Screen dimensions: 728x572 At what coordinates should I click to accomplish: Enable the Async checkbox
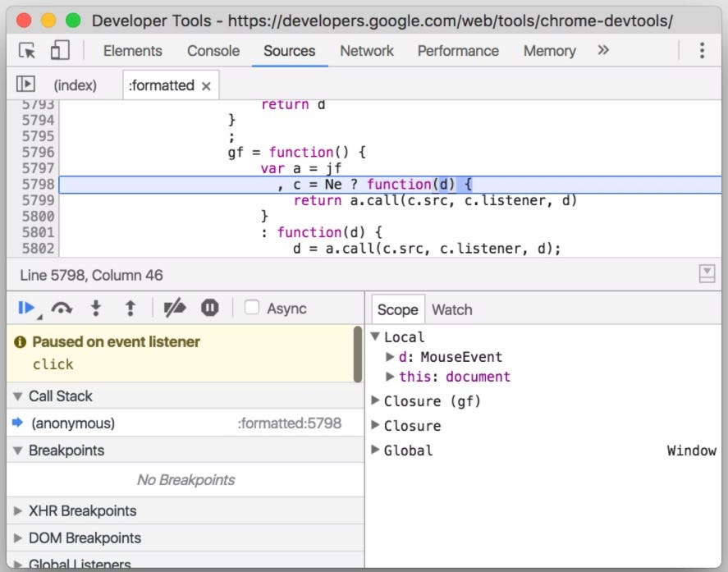tap(251, 308)
